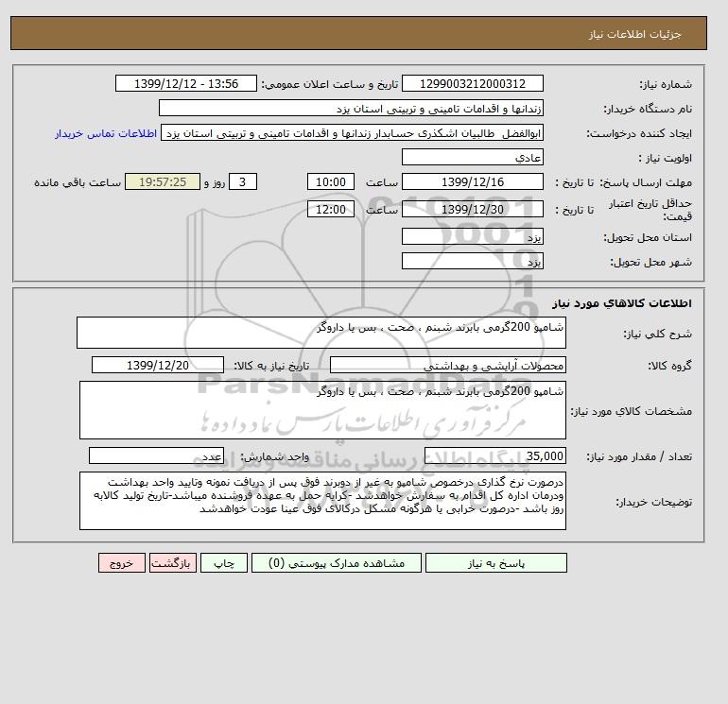Click the label مشخصات کالای مورد نیاز
Screen dimensions: 728x704
631,411
